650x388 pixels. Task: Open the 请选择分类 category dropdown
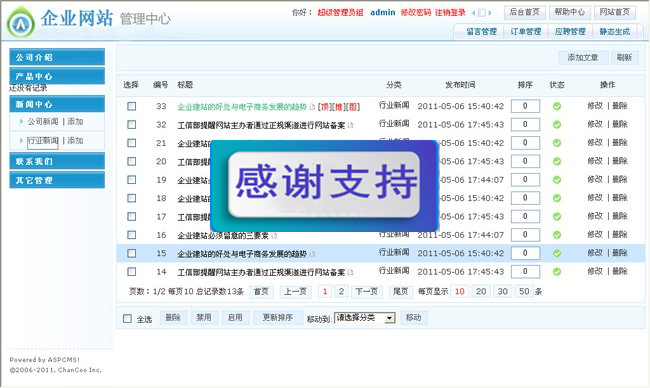coord(365,318)
